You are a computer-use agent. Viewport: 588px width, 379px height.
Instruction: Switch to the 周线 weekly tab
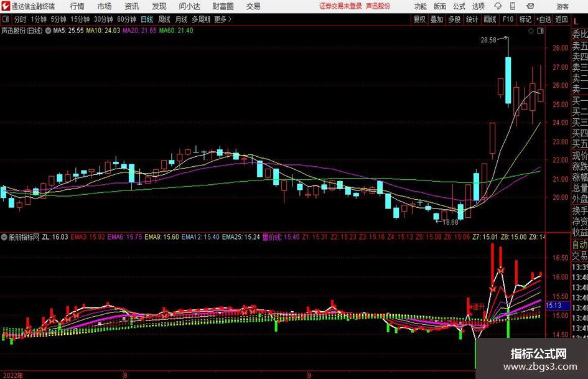[x=164, y=19]
